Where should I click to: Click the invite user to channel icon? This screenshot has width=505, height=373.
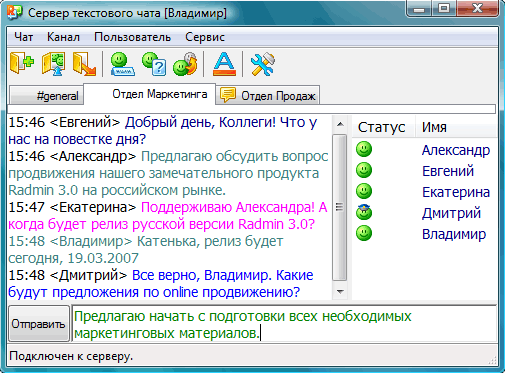point(53,63)
